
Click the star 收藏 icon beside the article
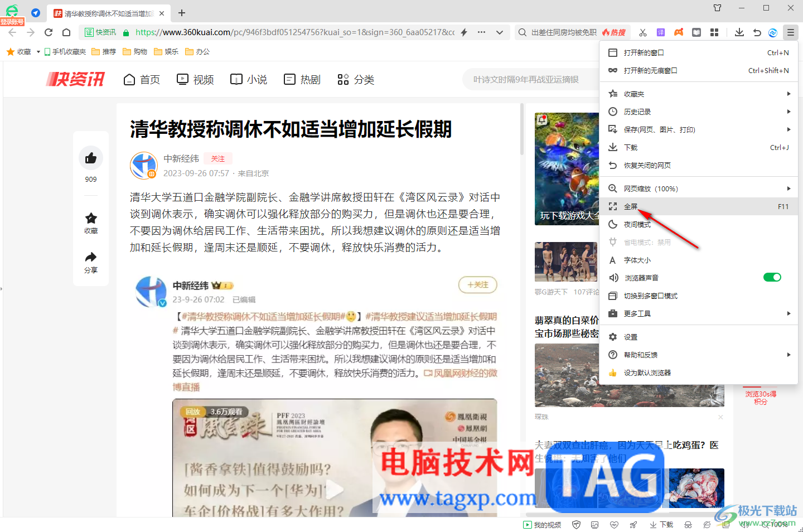[x=91, y=218]
